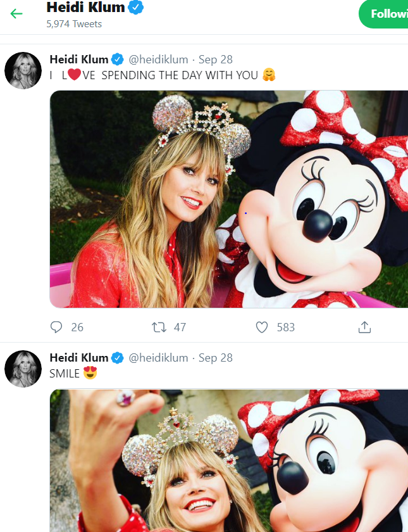Viewport: 408px width, 532px height.
Task: Click the @heidiklum handle on first tweet
Action: pyautogui.click(x=158, y=60)
